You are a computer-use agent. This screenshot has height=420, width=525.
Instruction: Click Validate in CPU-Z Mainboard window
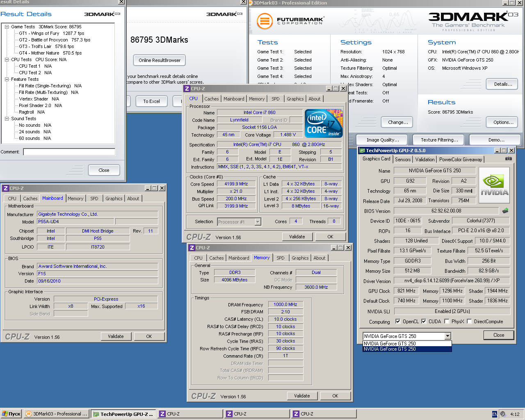point(116,336)
